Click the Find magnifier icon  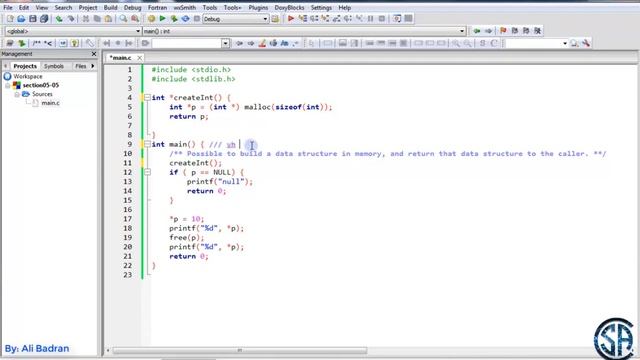[123, 19]
